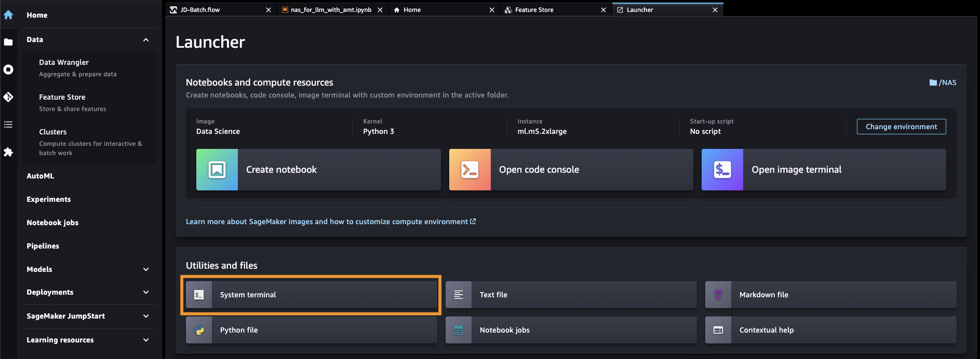Open Home in the sidebar menu
Viewport: 980px width, 359px height.
(x=37, y=15)
